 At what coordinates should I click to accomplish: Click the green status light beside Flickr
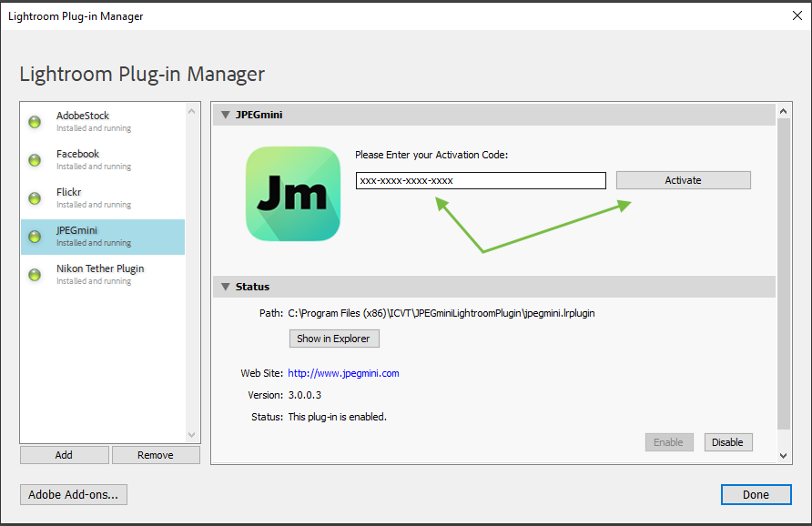coord(35,198)
